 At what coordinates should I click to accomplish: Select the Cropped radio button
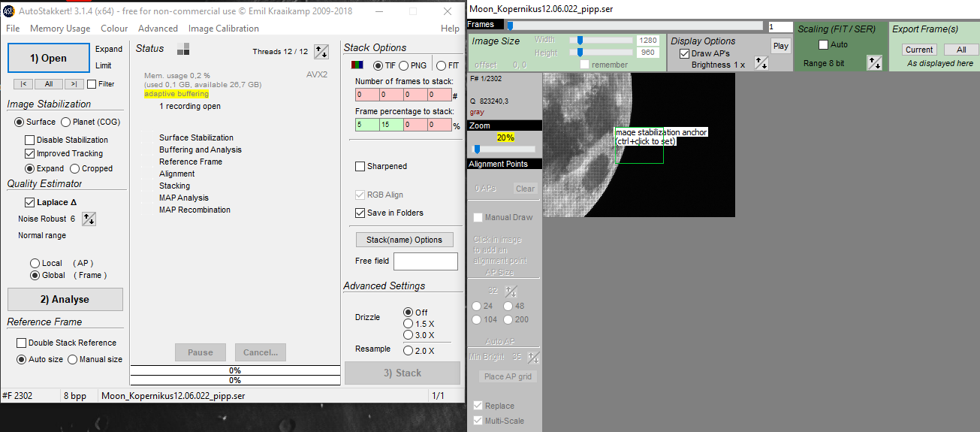(74, 168)
